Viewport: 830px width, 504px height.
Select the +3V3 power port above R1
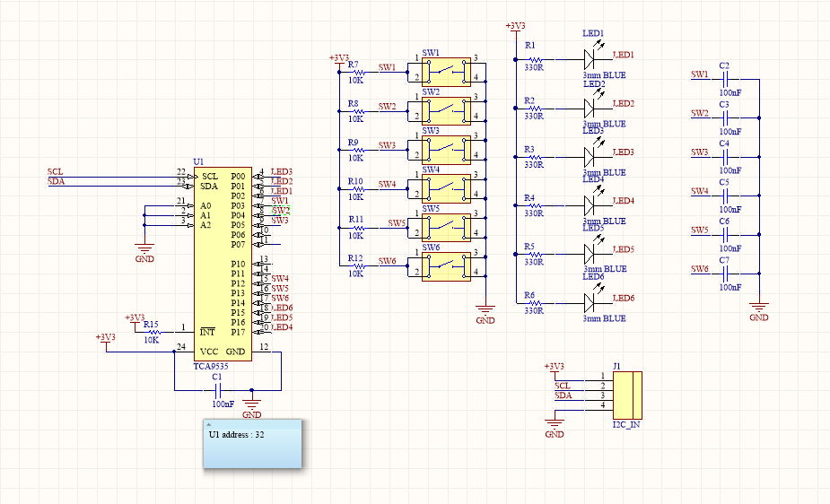point(516,27)
